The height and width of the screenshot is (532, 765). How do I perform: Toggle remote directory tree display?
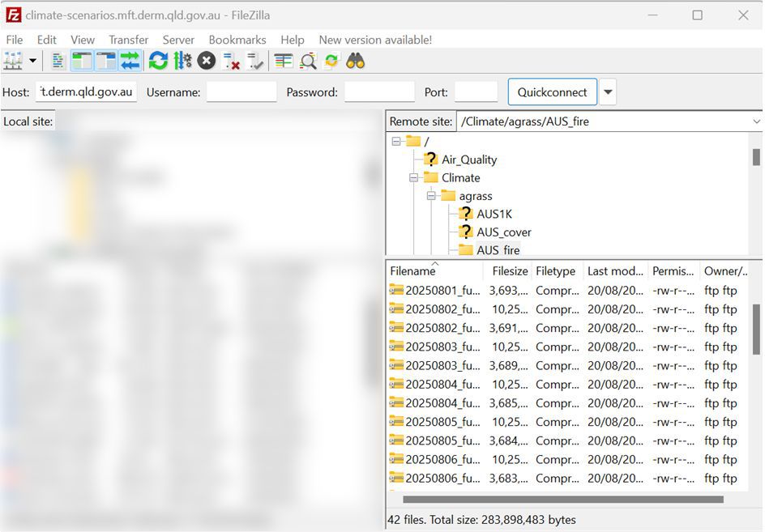click(106, 61)
